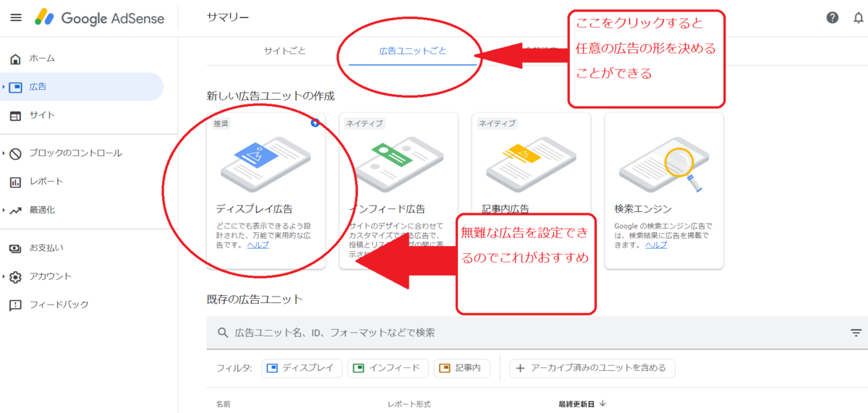The width and height of the screenshot is (868, 413).
Task: Create a 記事内広告 ad unit card
Action: click(531, 191)
